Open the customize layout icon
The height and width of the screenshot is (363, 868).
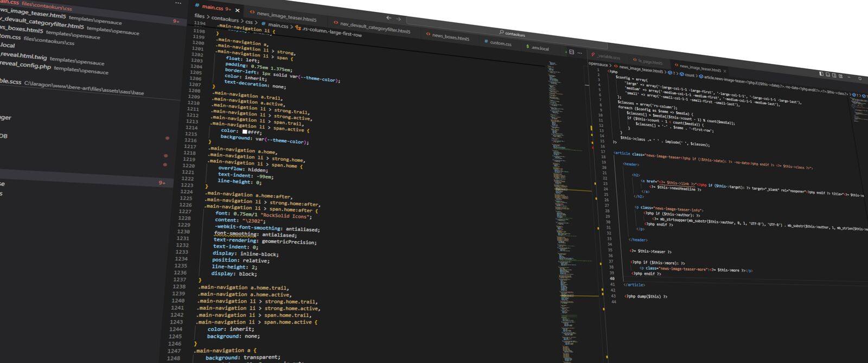(840, 77)
